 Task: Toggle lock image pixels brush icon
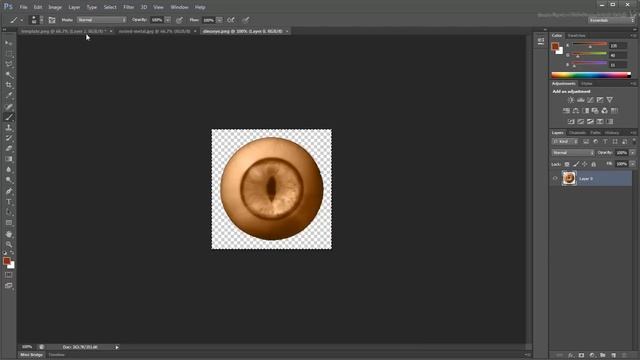[576, 164]
